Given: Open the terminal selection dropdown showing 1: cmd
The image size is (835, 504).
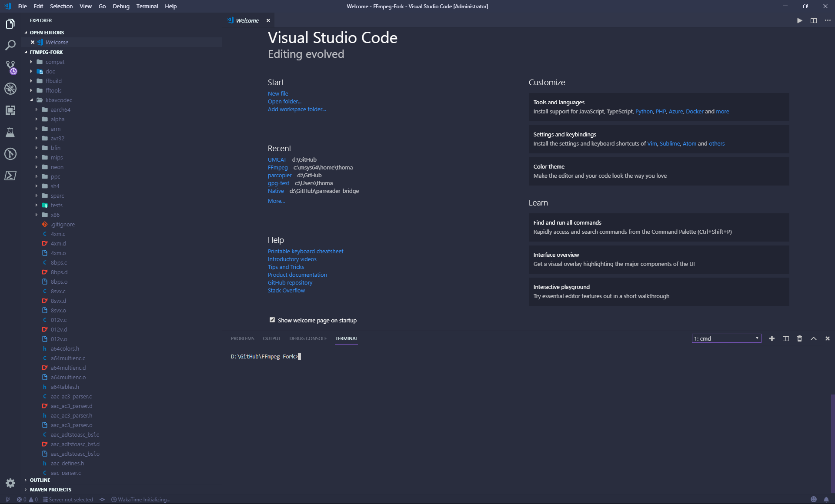Looking at the screenshot, I should coord(725,338).
